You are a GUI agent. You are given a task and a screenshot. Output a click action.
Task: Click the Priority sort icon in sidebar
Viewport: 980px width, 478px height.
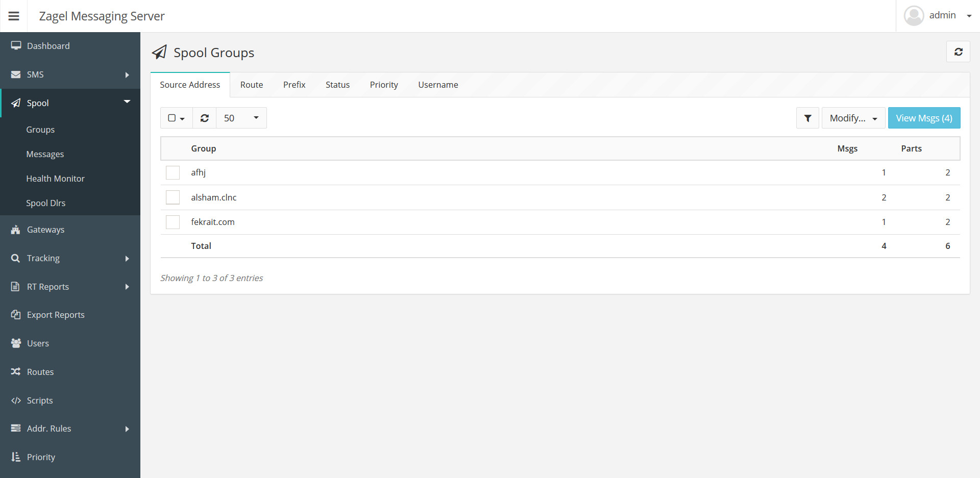click(x=16, y=457)
